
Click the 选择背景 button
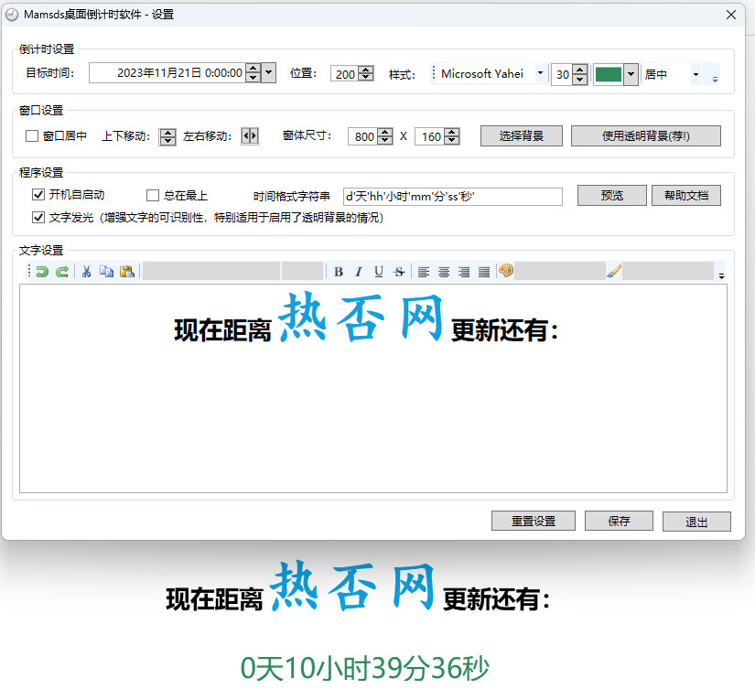(521, 135)
